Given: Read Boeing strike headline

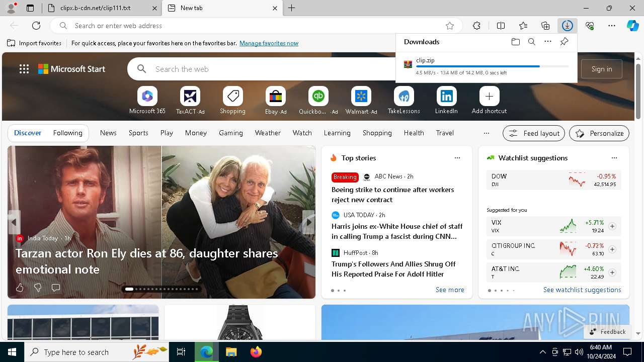Looking at the screenshot, I should pos(392,195).
